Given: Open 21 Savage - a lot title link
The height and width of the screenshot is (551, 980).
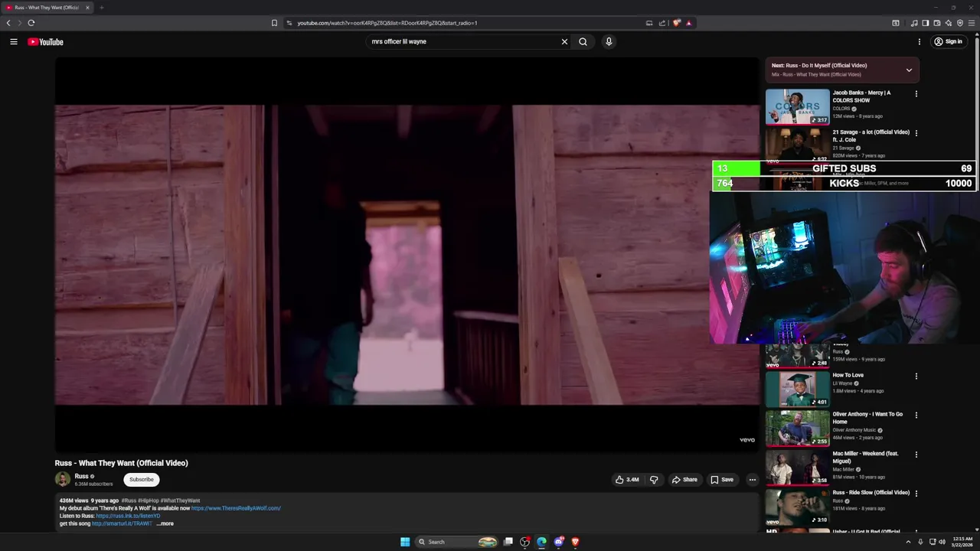Looking at the screenshot, I should (x=871, y=135).
